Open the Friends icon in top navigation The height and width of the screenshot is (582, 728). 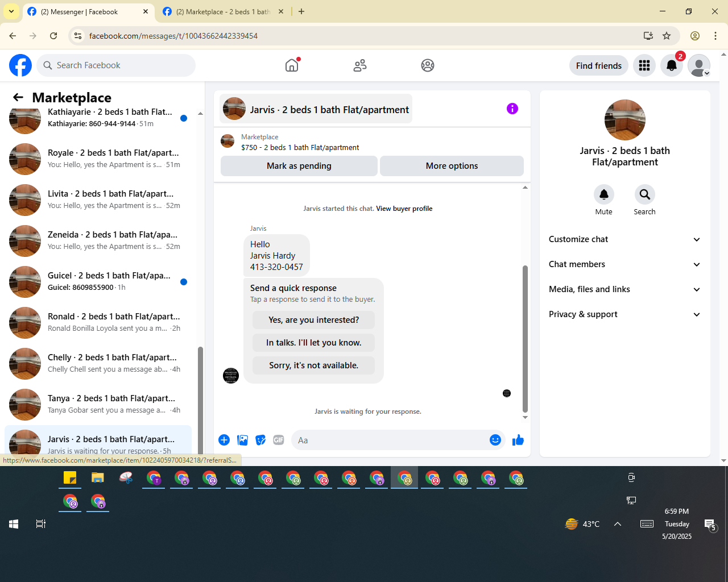click(x=360, y=65)
